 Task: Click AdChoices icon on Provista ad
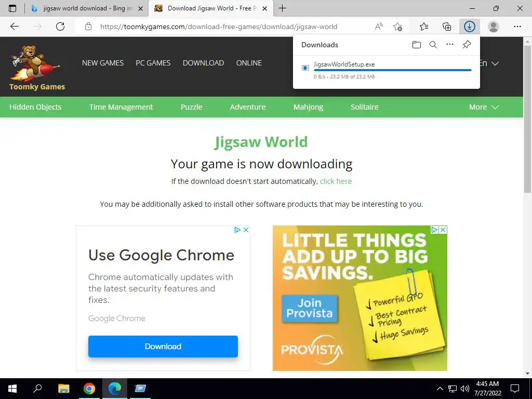434,230
